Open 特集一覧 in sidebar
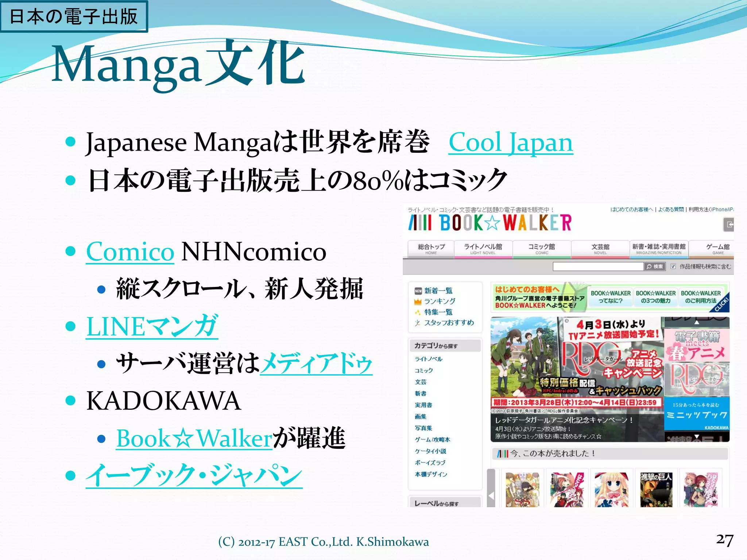This screenshot has height=560, width=747. 438,312
